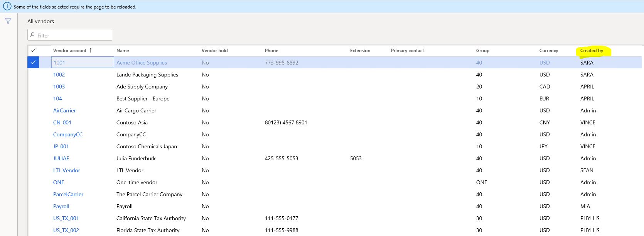This screenshot has width=644, height=236.
Task: Click the Acme Office Supplies name
Action: tap(142, 63)
